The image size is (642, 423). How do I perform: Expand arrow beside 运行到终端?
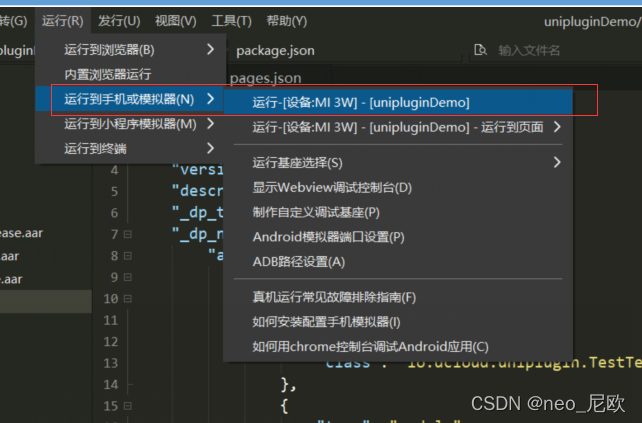pos(210,148)
